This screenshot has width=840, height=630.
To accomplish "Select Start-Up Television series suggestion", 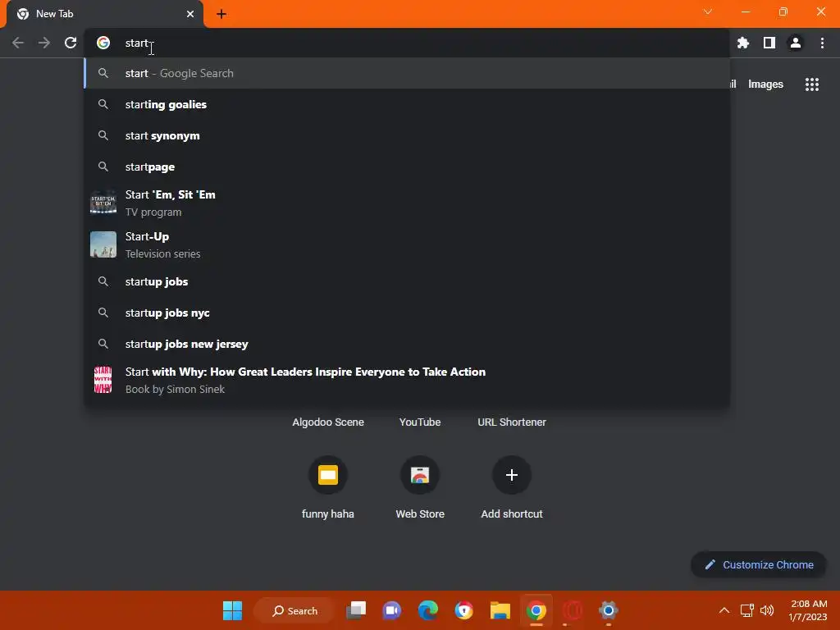I will (407, 244).
